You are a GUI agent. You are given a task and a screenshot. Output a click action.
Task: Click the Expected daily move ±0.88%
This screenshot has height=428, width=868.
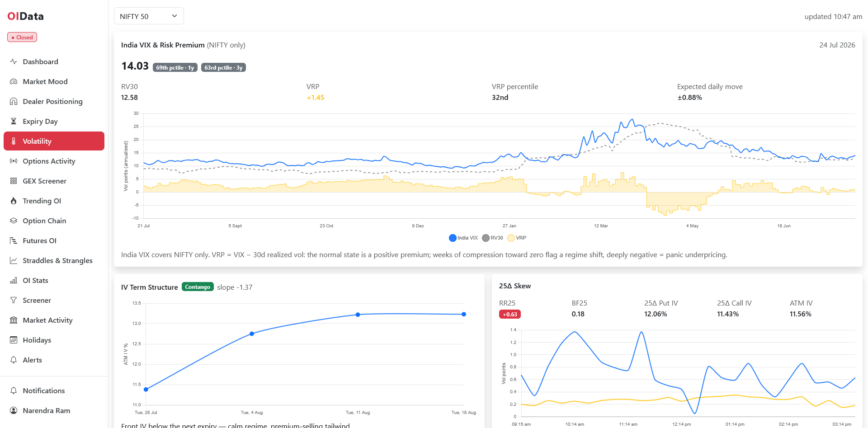coord(689,97)
